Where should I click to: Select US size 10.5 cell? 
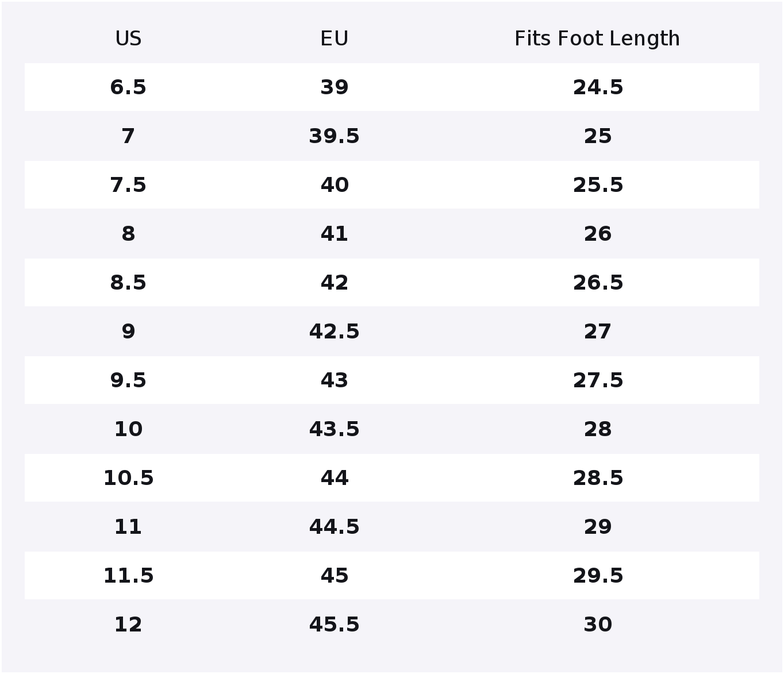(x=128, y=478)
